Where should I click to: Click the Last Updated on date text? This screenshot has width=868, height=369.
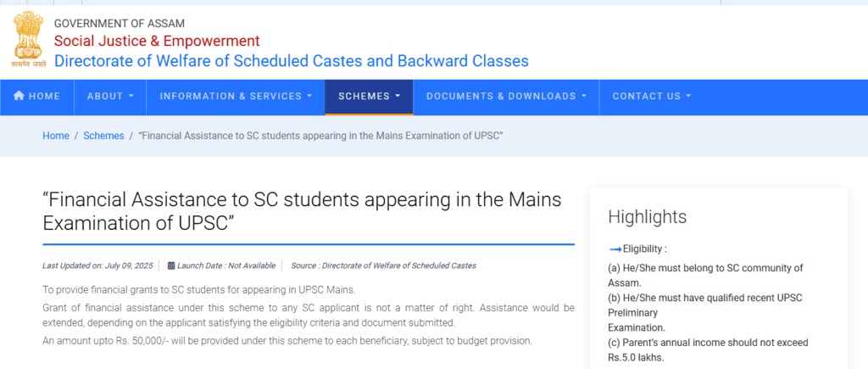(97, 266)
